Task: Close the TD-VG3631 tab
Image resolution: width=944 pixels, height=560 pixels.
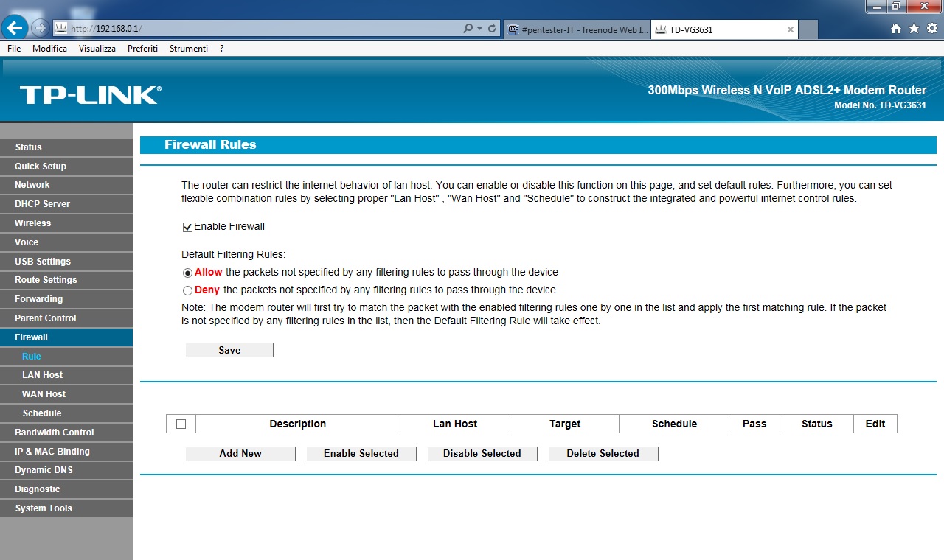Action: (791, 29)
